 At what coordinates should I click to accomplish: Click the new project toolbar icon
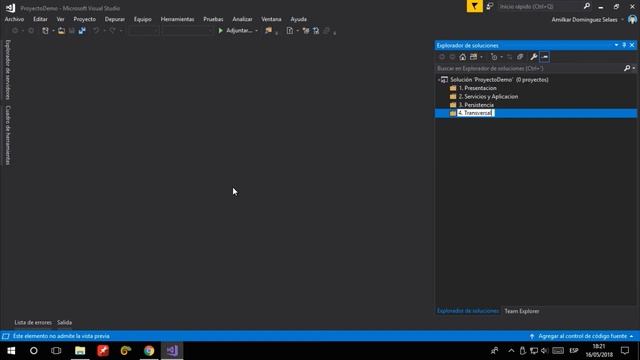(x=45, y=31)
